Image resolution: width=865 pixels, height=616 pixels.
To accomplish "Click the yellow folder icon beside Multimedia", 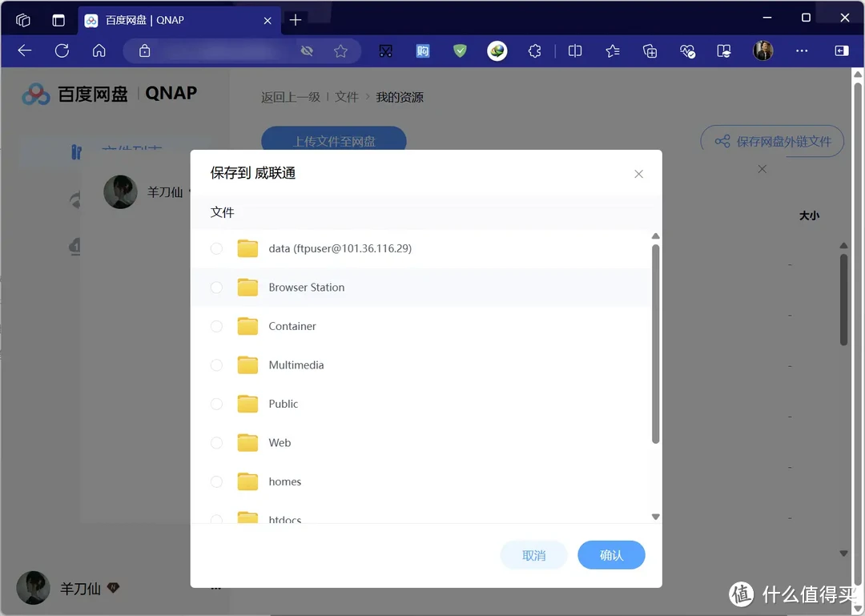I will click(x=247, y=364).
